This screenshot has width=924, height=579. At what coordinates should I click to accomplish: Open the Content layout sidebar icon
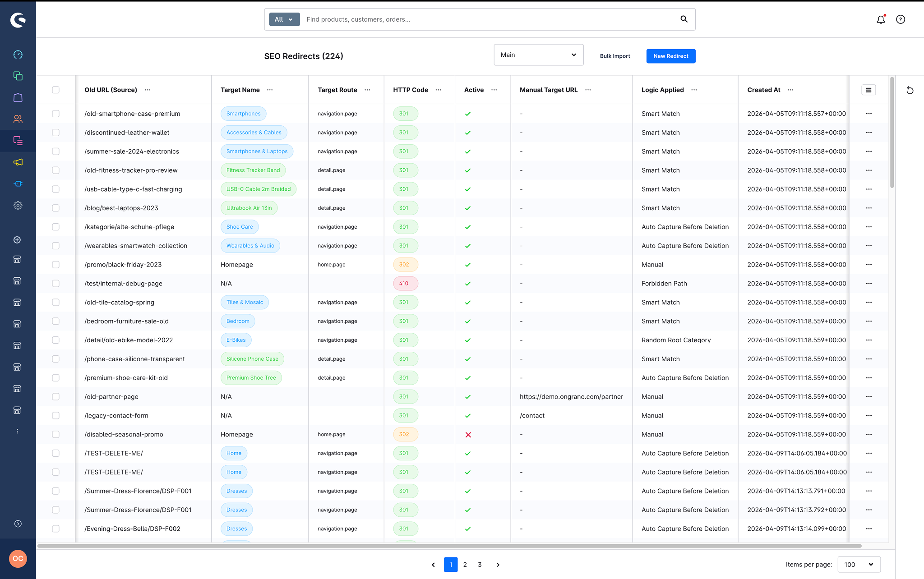coord(18,141)
